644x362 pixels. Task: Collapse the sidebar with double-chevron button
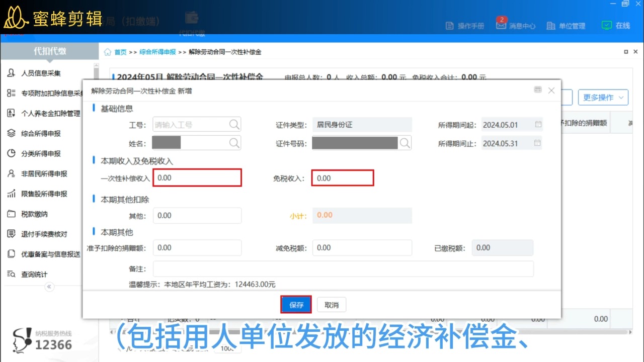click(x=49, y=287)
